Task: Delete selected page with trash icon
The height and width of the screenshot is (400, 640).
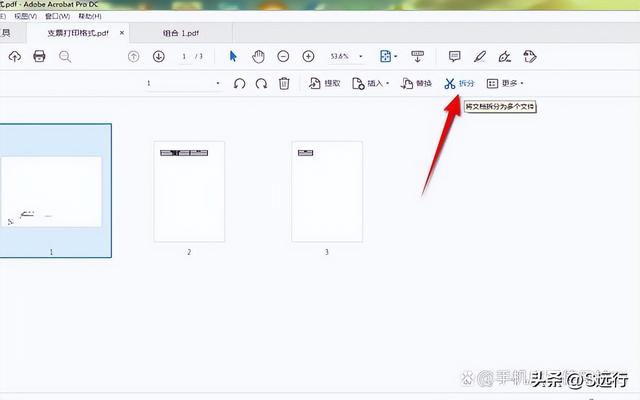Action: click(284, 84)
